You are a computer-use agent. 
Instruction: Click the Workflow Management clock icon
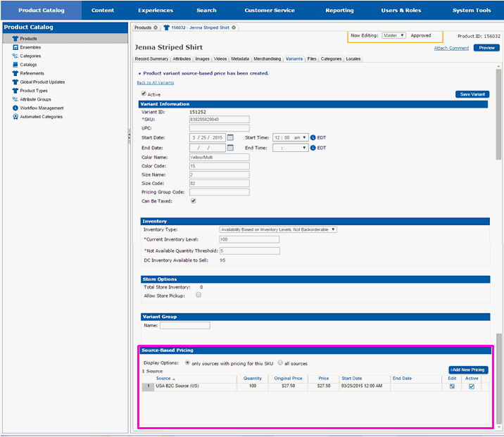15,108
